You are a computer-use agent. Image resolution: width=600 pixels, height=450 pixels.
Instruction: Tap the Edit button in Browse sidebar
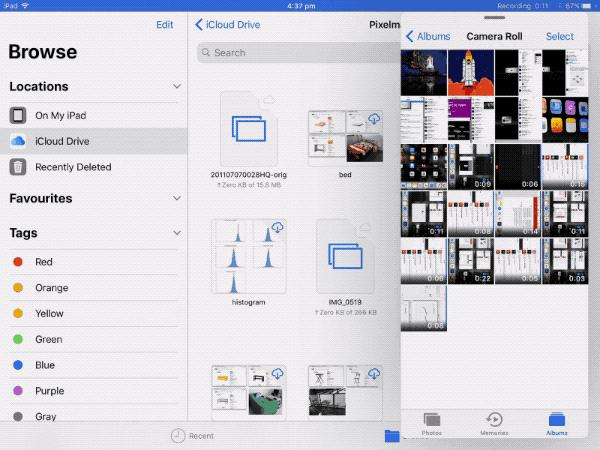[x=165, y=25]
